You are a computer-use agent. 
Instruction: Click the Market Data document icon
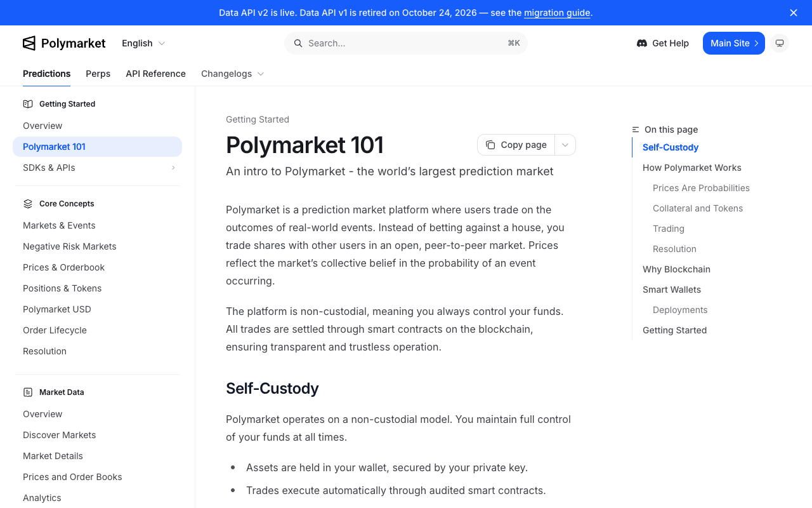click(x=28, y=392)
